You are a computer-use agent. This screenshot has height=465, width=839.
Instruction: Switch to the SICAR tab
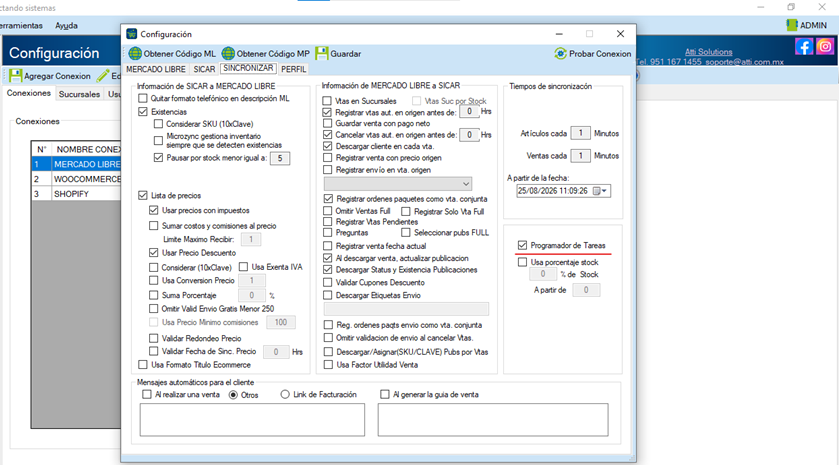click(x=204, y=69)
